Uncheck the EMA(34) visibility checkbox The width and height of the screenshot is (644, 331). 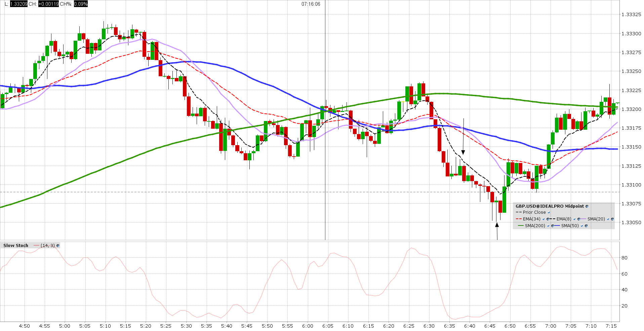click(x=544, y=219)
